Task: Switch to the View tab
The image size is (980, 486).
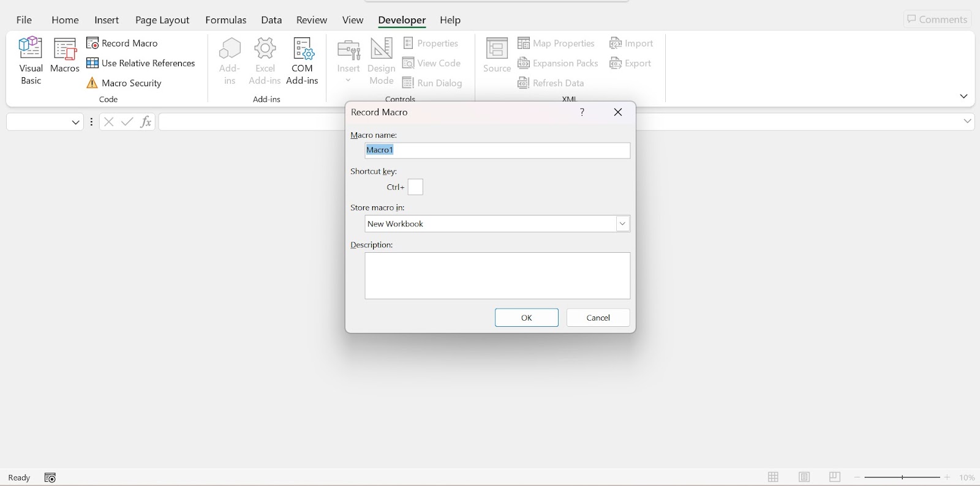Action: click(x=353, y=20)
